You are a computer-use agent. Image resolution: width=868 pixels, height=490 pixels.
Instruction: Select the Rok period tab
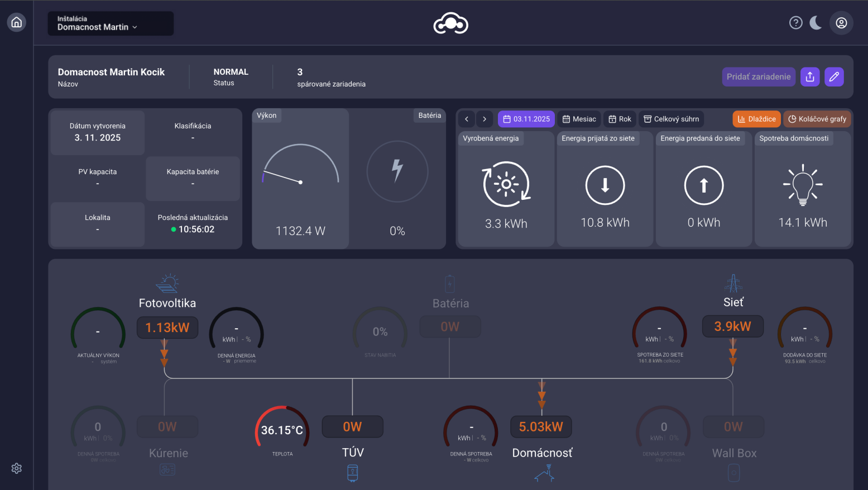(620, 119)
